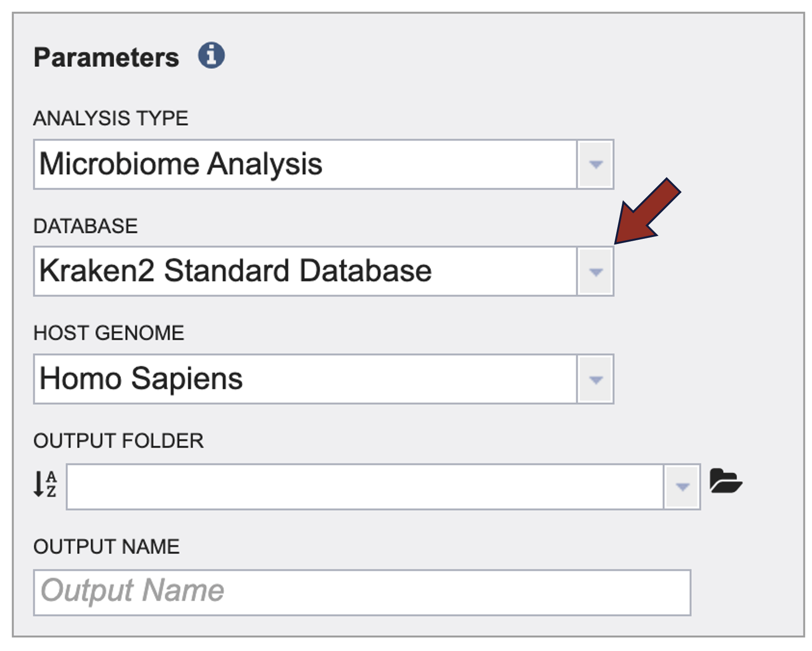Image resolution: width=812 pixels, height=651 pixels.
Task: Click the A-Z sort icon
Action: 45,484
